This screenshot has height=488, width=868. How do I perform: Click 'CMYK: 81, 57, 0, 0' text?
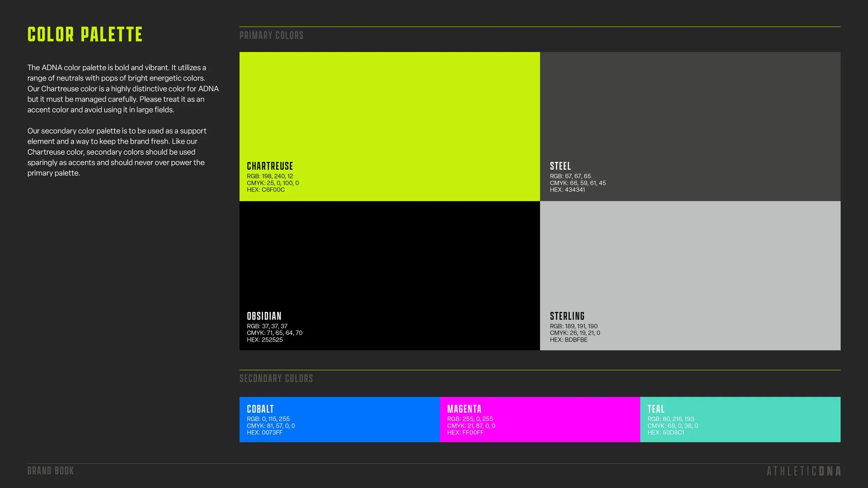(271, 426)
